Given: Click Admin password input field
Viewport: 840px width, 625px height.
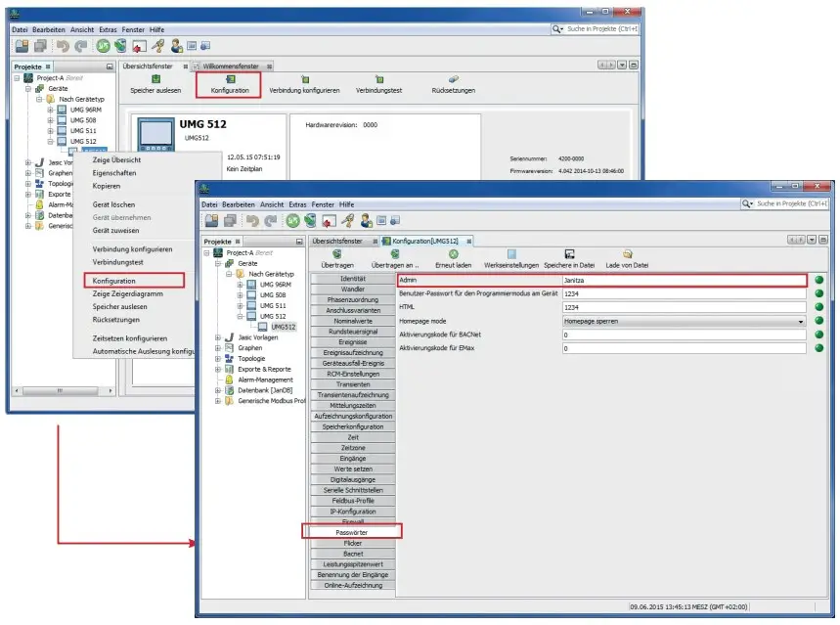Looking at the screenshot, I should [x=685, y=281].
